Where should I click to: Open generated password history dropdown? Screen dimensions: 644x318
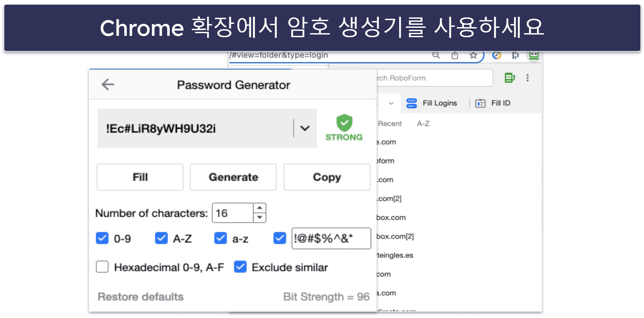click(305, 128)
